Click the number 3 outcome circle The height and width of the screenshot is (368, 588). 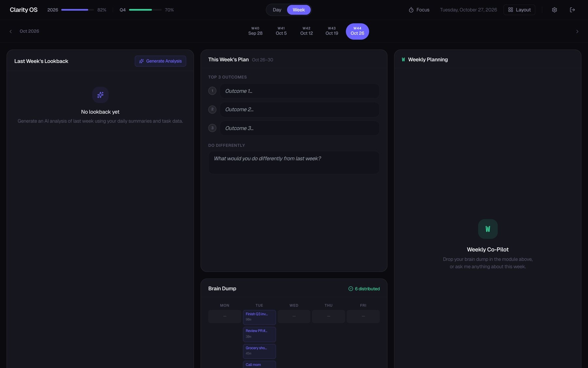pos(212,128)
